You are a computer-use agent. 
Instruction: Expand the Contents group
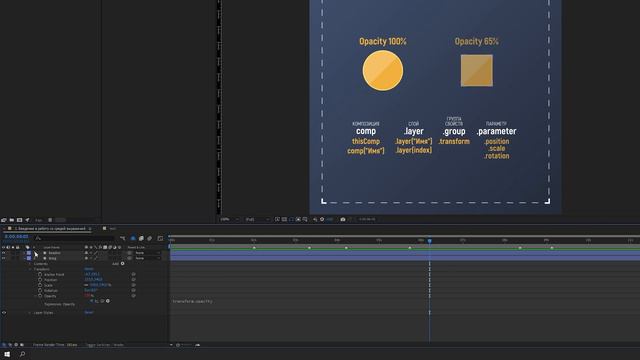click(x=29, y=264)
